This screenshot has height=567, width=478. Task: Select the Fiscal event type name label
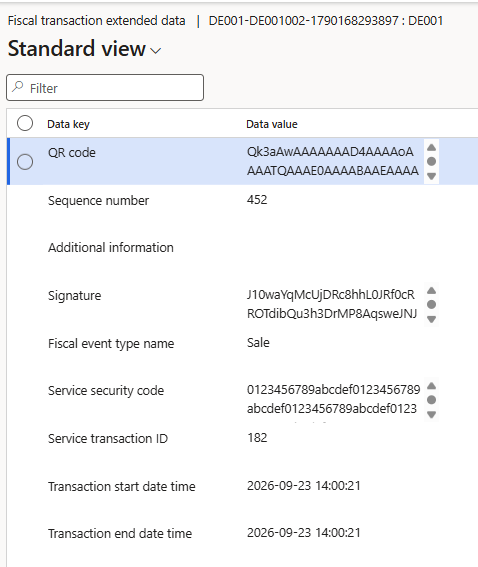[x=111, y=344]
